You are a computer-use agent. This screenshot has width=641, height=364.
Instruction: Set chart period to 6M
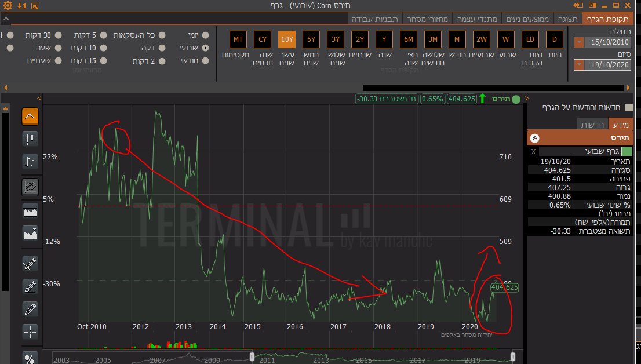409,39
